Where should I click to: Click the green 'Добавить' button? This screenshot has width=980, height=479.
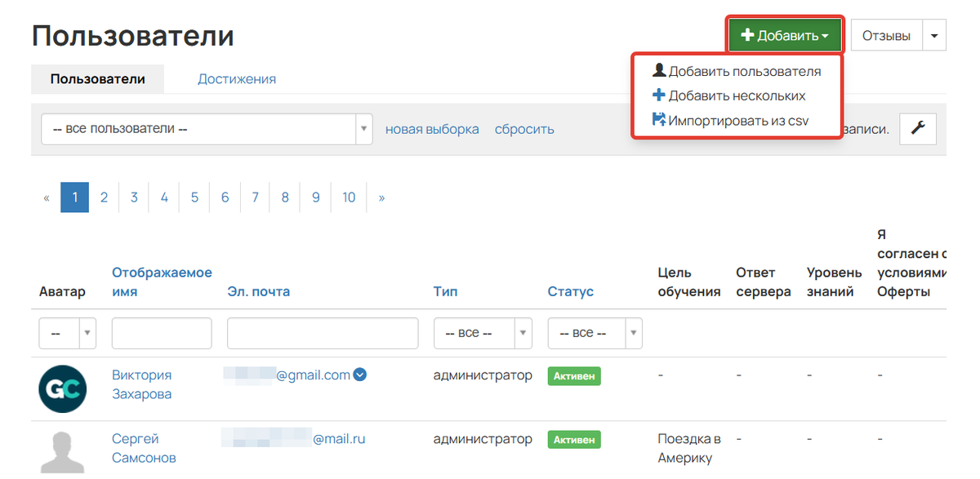784,36
